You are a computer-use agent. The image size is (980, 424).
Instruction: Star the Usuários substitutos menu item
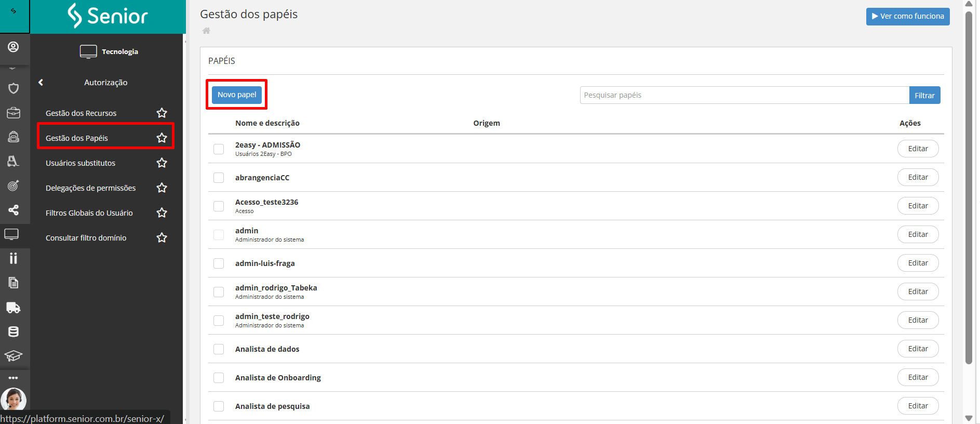(162, 163)
